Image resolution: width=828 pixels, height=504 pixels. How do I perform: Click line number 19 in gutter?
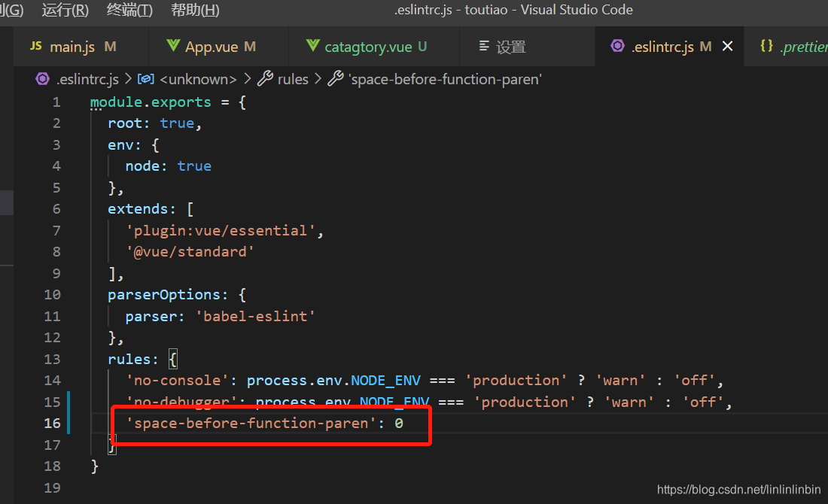click(x=52, y=487)
